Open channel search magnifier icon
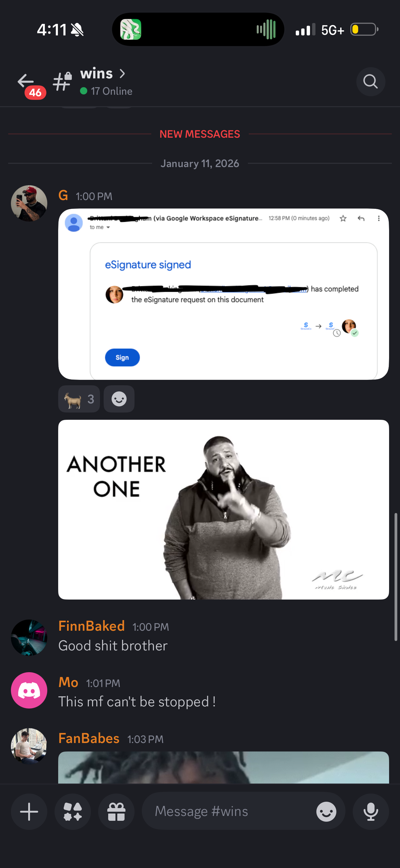 [x=371, y=81]
